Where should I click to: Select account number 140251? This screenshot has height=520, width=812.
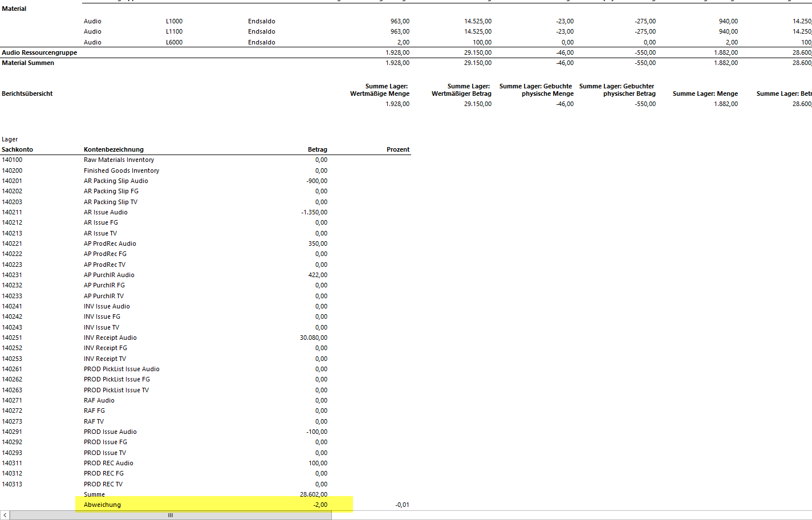click(12, 338)
